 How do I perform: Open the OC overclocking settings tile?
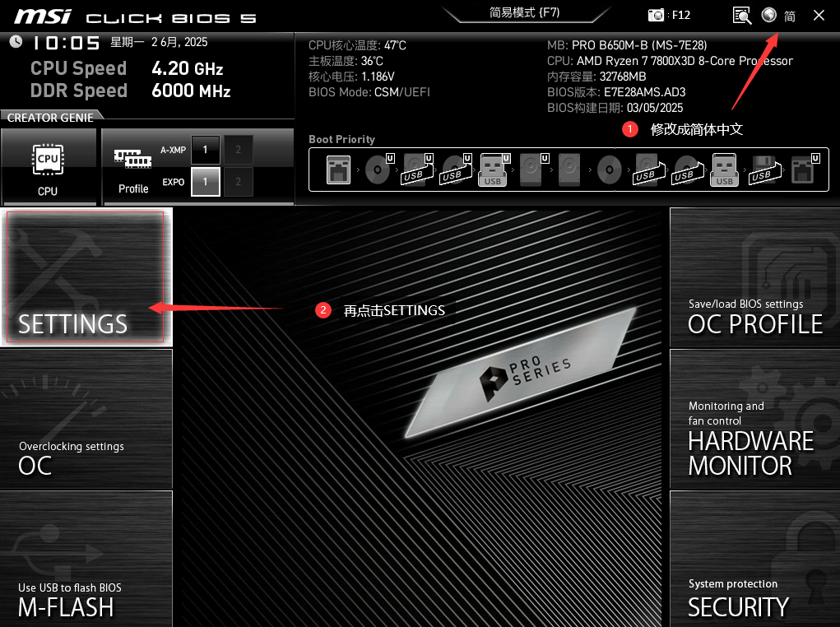click(86, 419)
